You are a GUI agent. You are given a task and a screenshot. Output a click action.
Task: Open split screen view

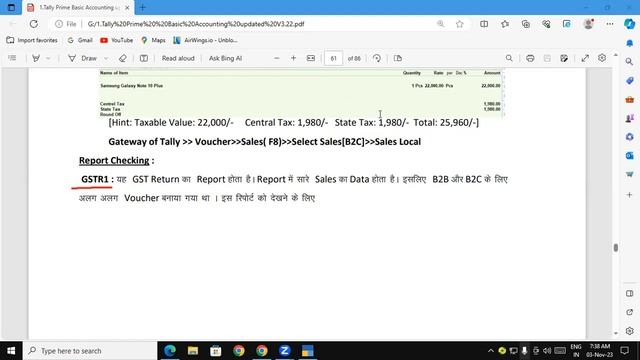[484, 24]
